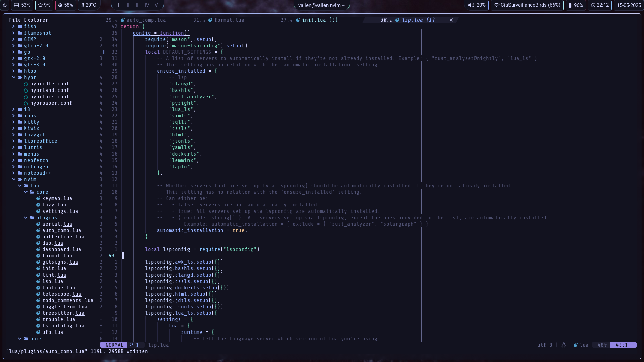Open the CiaSurveillanceBirds wifi indicator

(x=527, y=5)
